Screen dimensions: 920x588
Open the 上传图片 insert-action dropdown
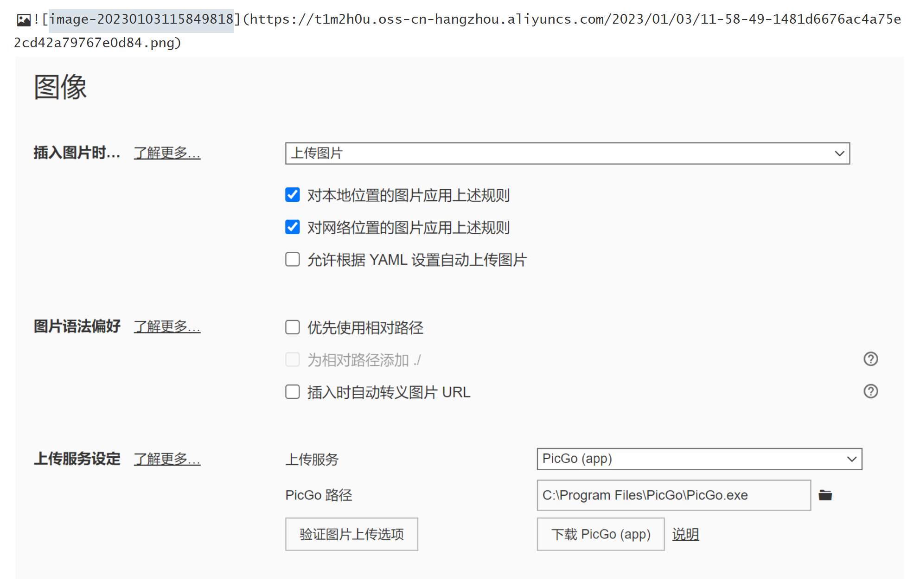[568, 153]
